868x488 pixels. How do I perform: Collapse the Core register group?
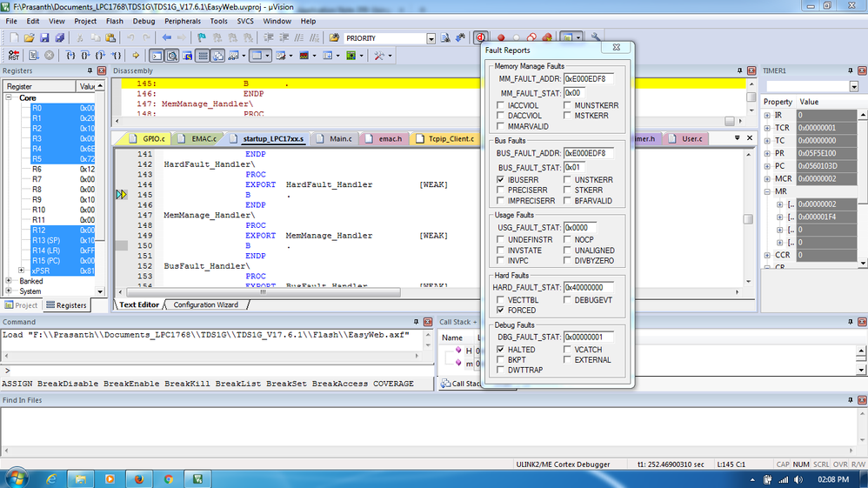(9, 97)
